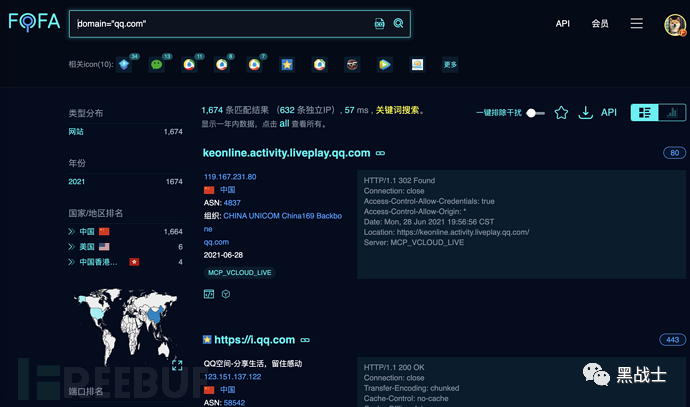The image size is (690, 407).
Task: Open the 会员 membership menu item
Action: [600, 24]
